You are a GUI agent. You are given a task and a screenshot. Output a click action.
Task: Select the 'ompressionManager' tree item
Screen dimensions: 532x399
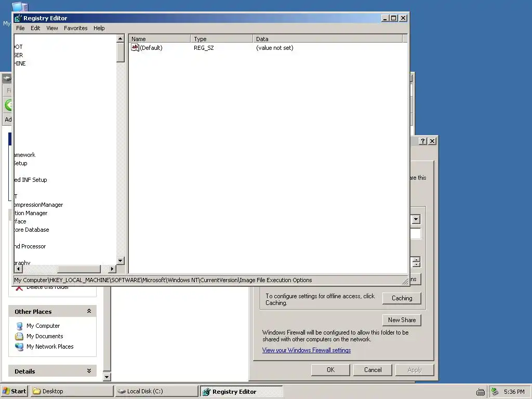[38, 205]
